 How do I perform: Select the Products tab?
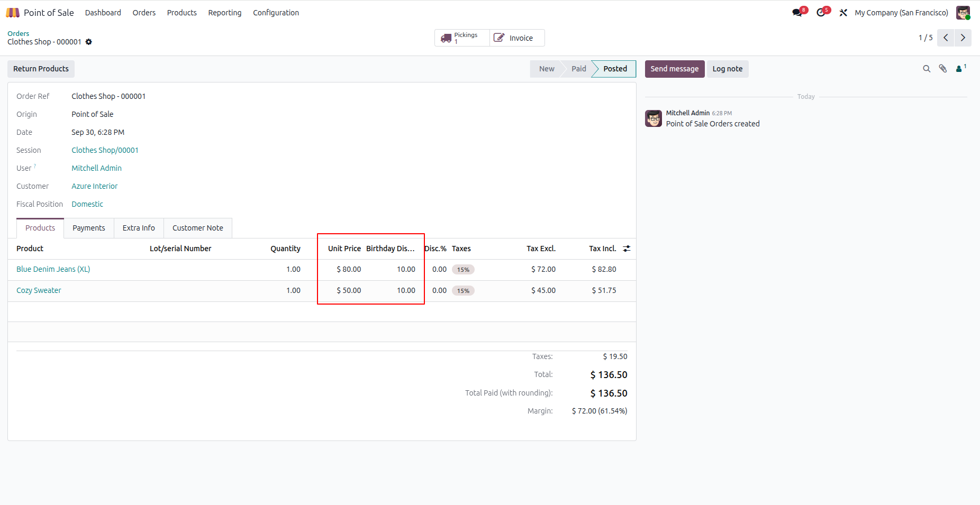pos(40,228)
